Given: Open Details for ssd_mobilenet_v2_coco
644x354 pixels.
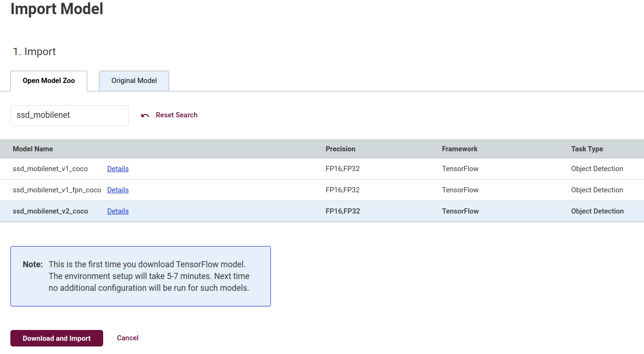Looking at the screenshot, I should tap(118, 211).
